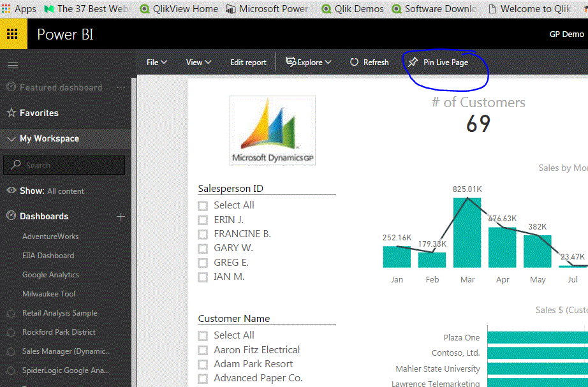Image resolution: width=588 pixels, height=387 pixels.
Task: Check the FRANCINE B. salesperson checkbox
Action: pos(202,234)
